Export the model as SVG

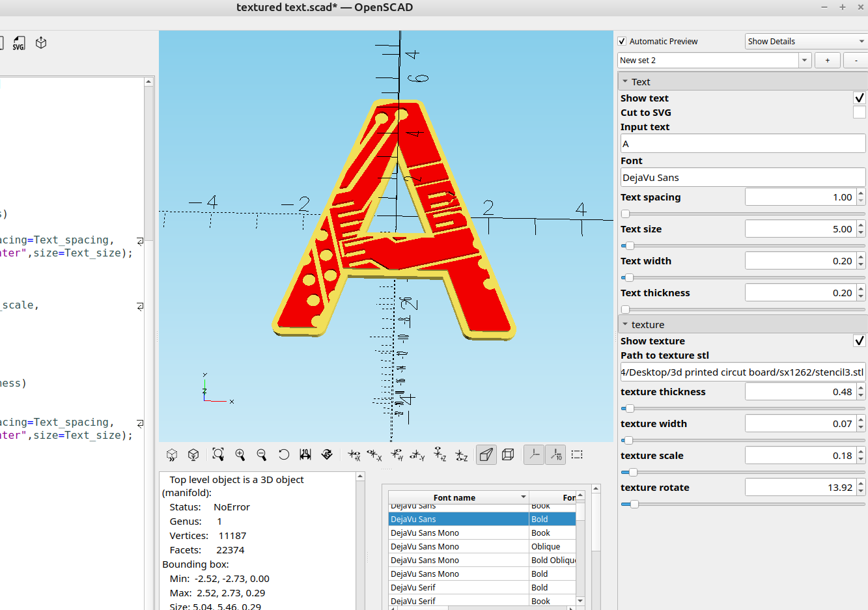(x=19, y=43)
